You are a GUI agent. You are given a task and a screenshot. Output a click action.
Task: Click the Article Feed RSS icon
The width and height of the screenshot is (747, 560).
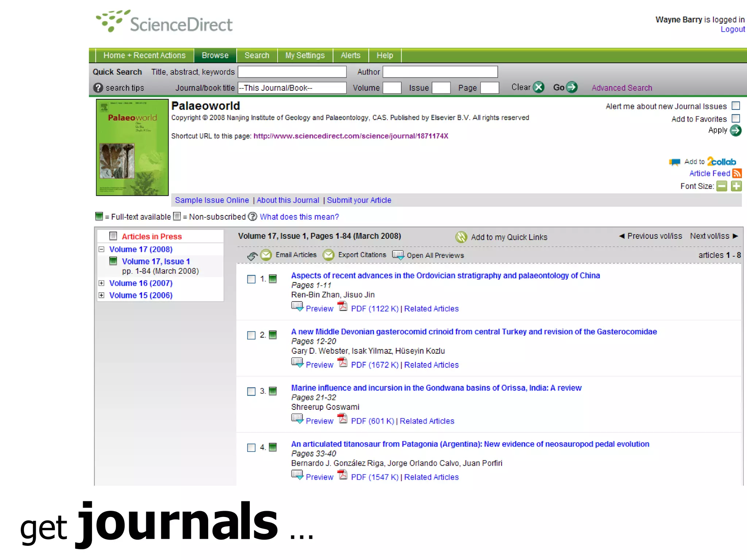737,173
